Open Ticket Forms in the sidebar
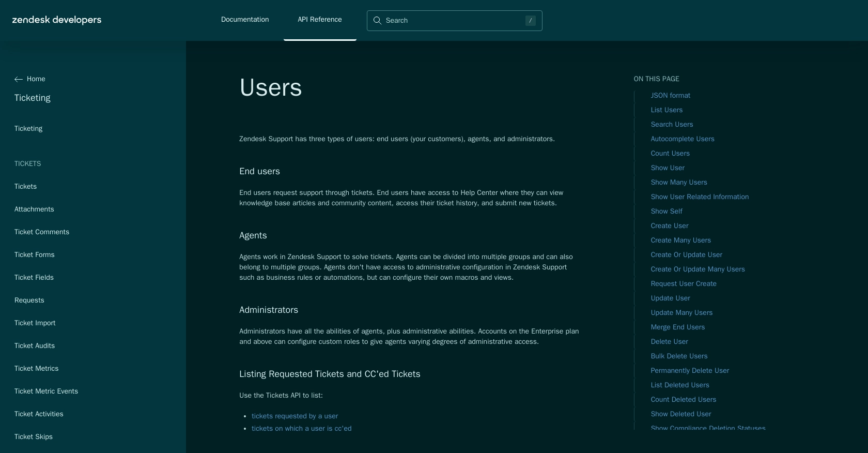 pyautogui.click(x=35, y=255)
